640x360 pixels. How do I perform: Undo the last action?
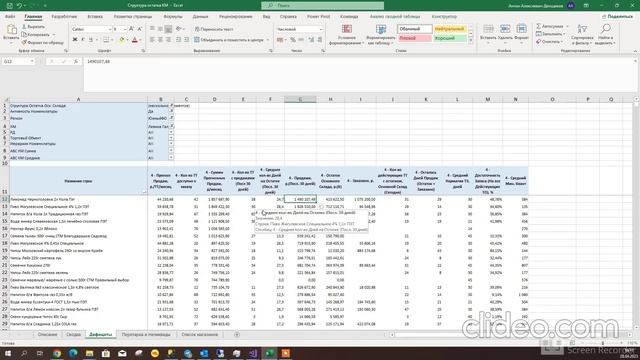(x=19, y=6)
